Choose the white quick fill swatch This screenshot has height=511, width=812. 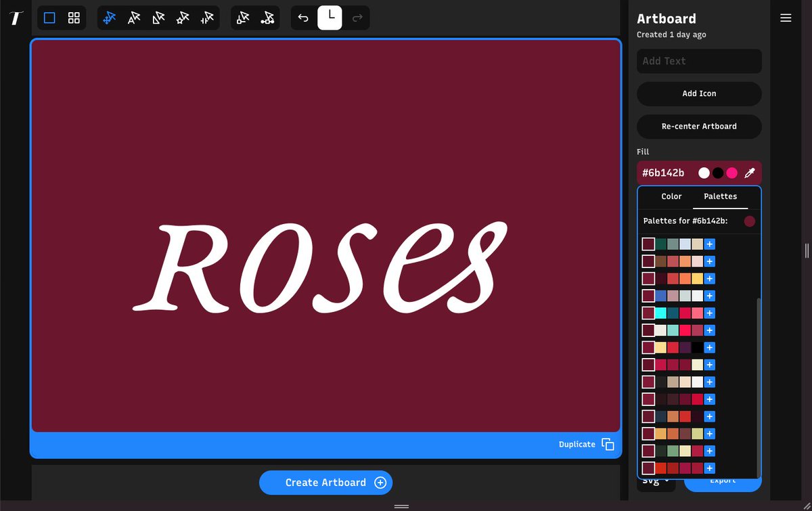point(704,173)
